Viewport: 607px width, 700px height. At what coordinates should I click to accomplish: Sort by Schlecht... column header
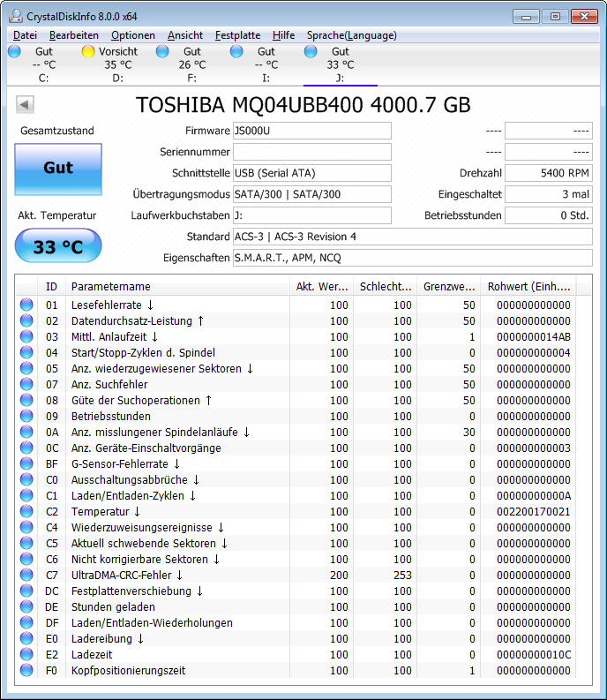pyautogui.click(x=385, y=287)
